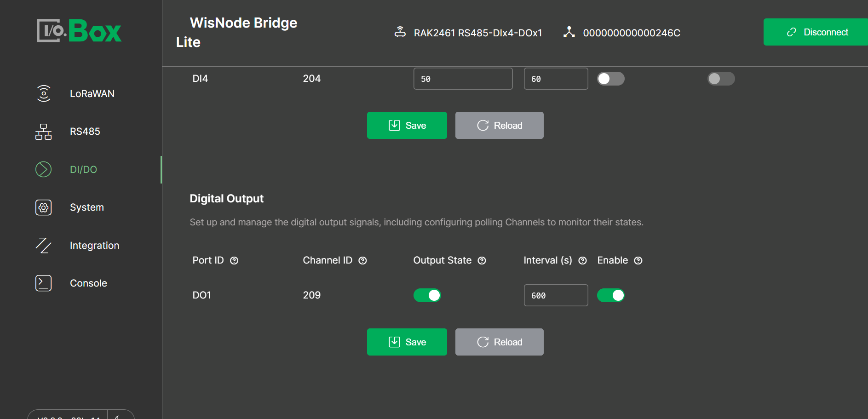Click help icon next to Port ID

coord(234,261)
